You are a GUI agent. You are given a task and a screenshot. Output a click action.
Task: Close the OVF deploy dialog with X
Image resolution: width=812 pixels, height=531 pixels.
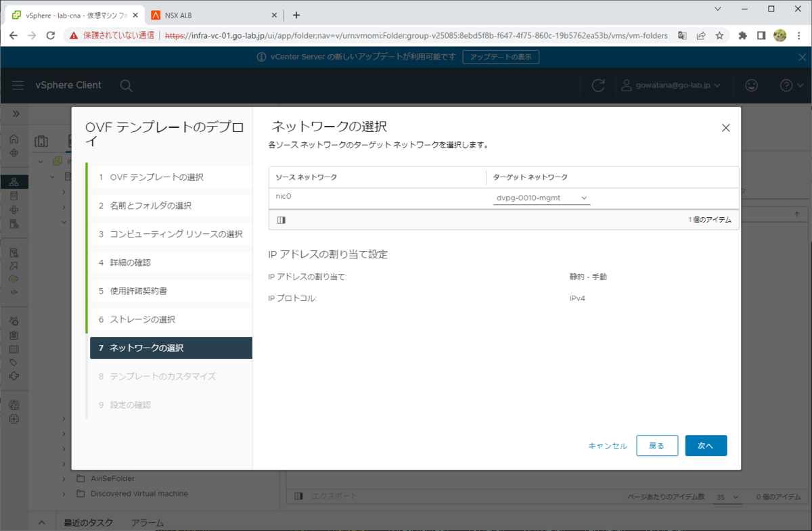coord(726,128)
